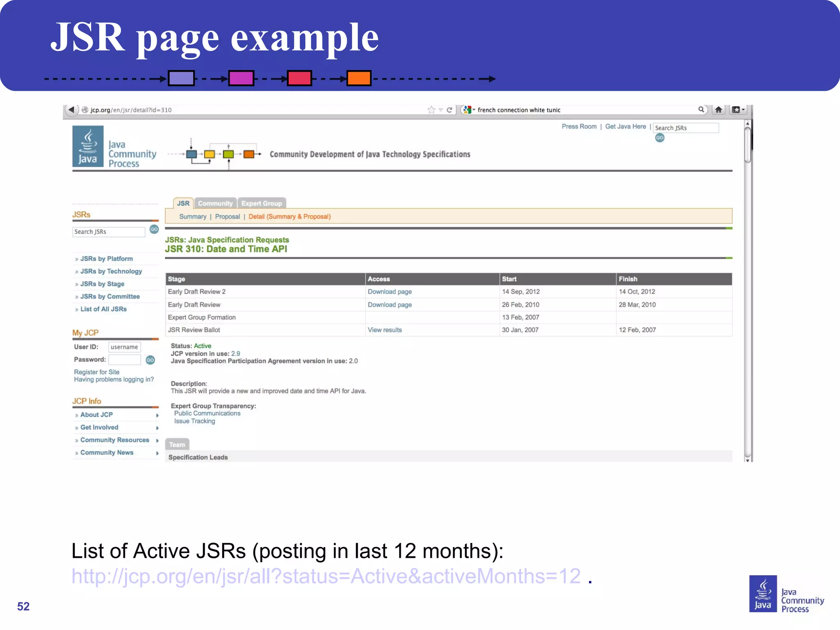Focus the sidebar Search JSRs field
This screenshot has height=630, width=840.
tap(109, 232)
